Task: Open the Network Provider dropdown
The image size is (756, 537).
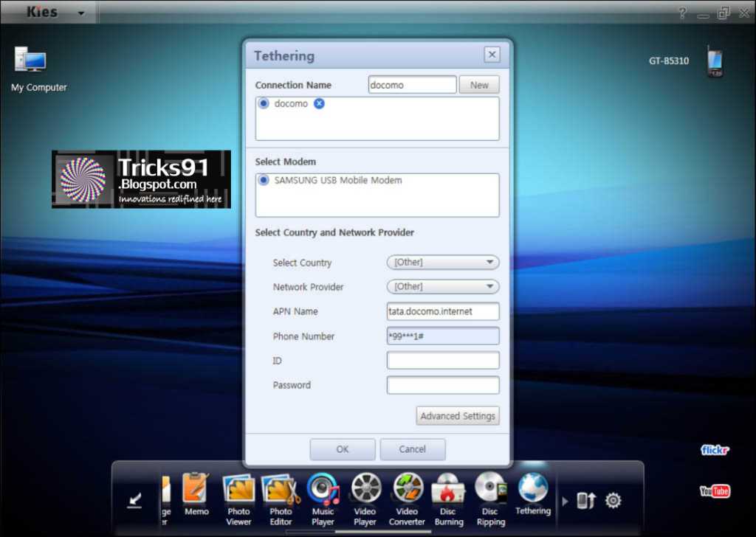Action: tap(443, 286)
